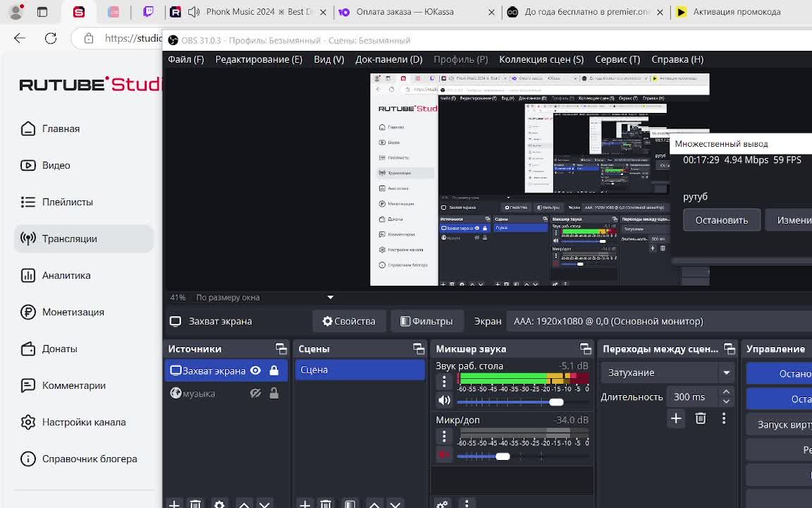Open Плейлисты in RUTUBE sidebar

coord(56,202)
